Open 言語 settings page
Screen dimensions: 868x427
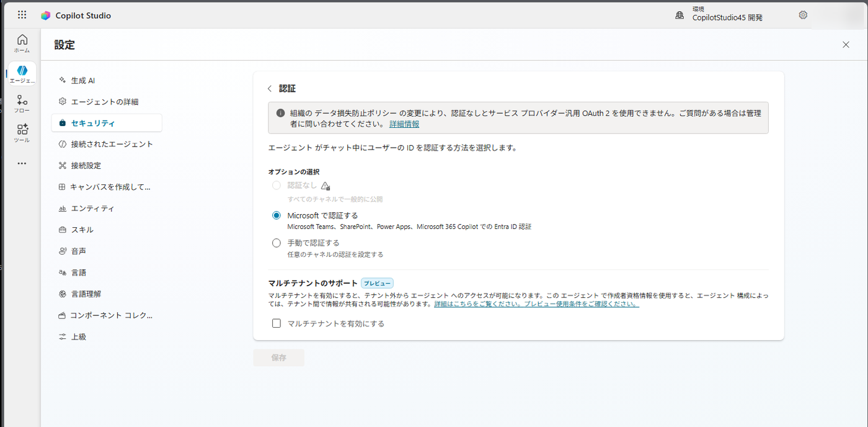107,272
